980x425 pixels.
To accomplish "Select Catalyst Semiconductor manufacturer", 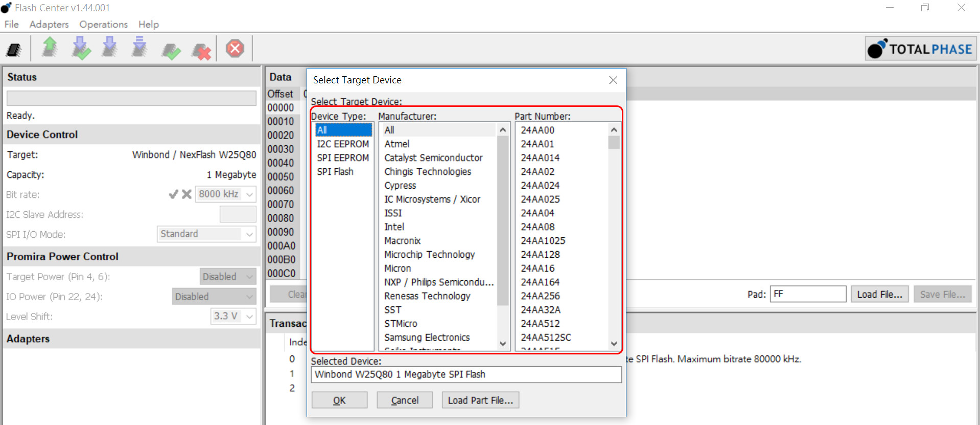I will click(x=433, y=158).
